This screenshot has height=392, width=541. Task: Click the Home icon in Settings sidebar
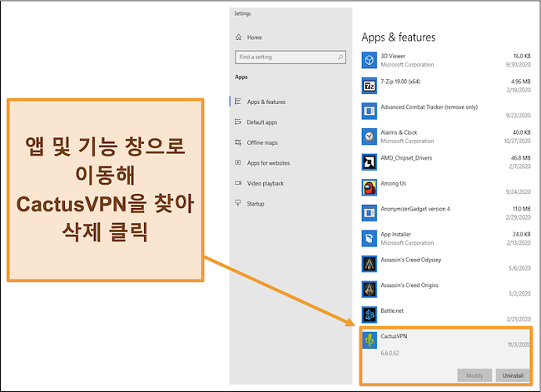(x=238, y=37)
